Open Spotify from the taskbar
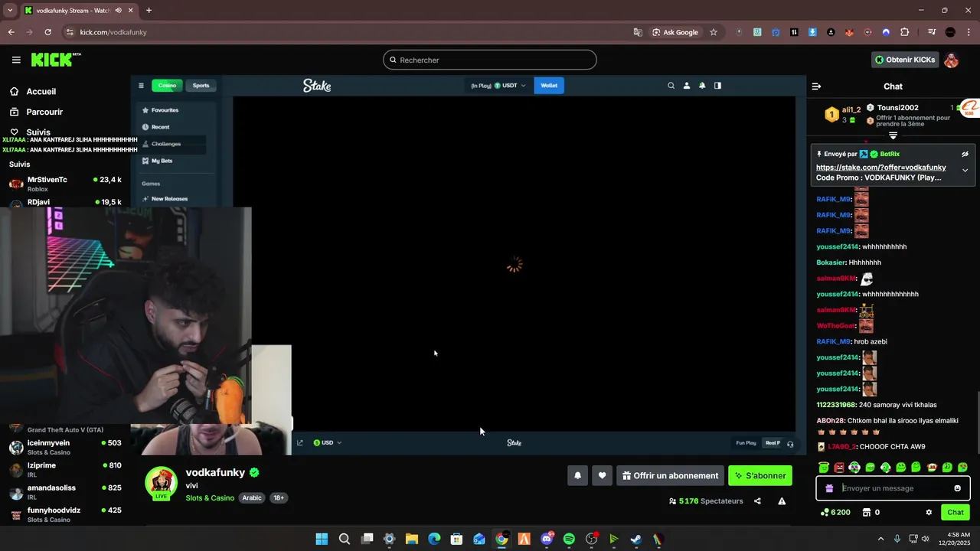Image resolution: width=980 pixels, height=551 pixels. 569,539
